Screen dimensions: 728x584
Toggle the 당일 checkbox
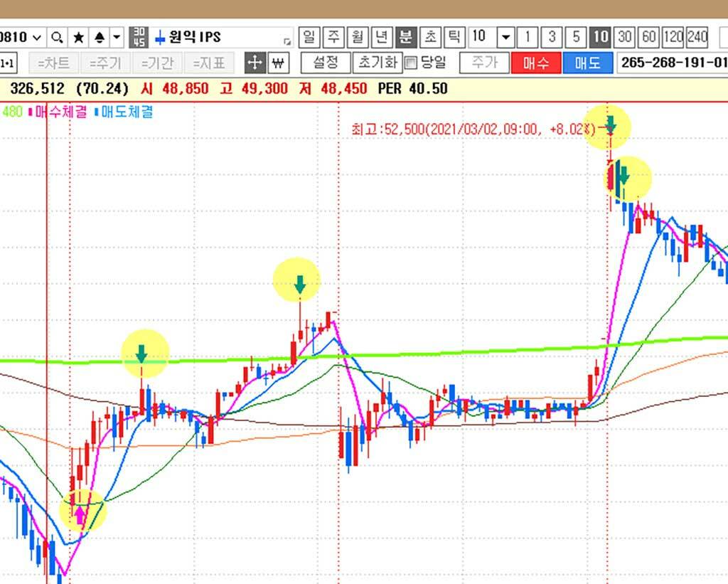(410, 63)
